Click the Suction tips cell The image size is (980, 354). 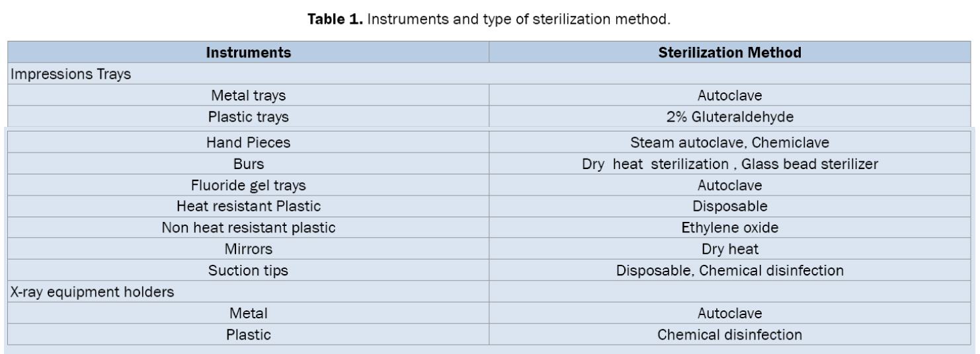[x=249, y=271]
